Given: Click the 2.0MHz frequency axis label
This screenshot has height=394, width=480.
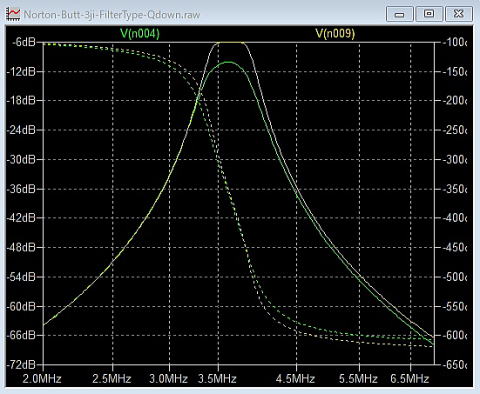Looking at the screenshot, I should (42, 379).
